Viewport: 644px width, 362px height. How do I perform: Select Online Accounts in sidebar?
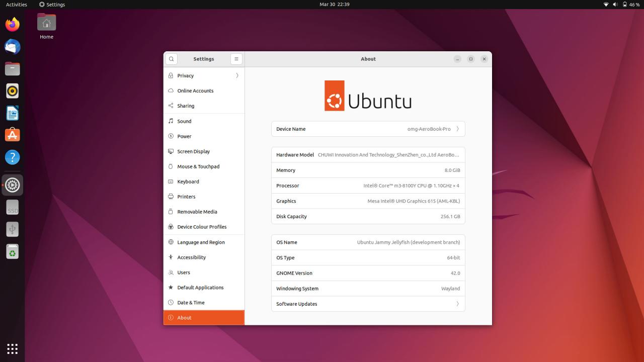[x=204, y=90]
